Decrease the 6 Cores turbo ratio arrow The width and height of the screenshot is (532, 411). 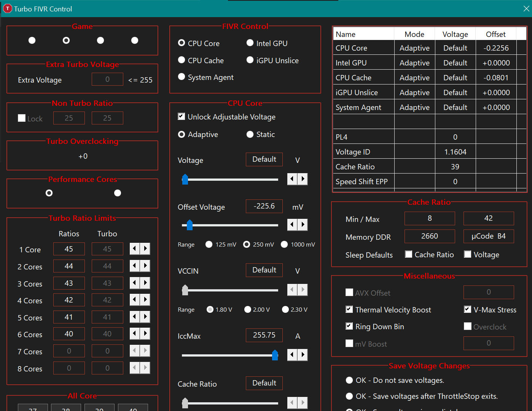(x=135, y=333)
